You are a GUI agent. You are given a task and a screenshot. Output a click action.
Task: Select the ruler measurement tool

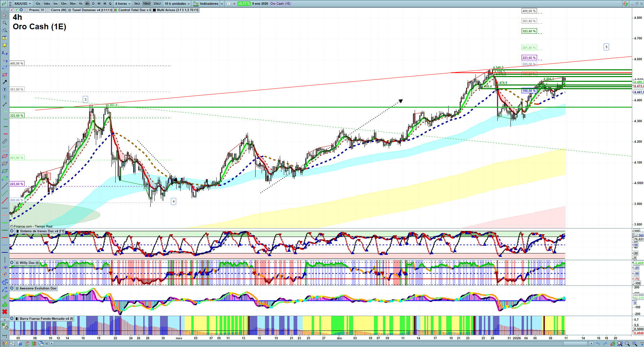(x=5, y=141)
